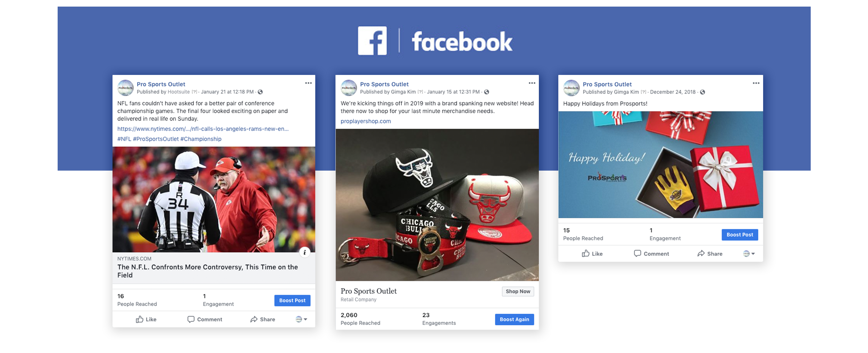Like the NFL championship post
The height and width of the screenshot is (353, 868).
[x=146, y=319]
